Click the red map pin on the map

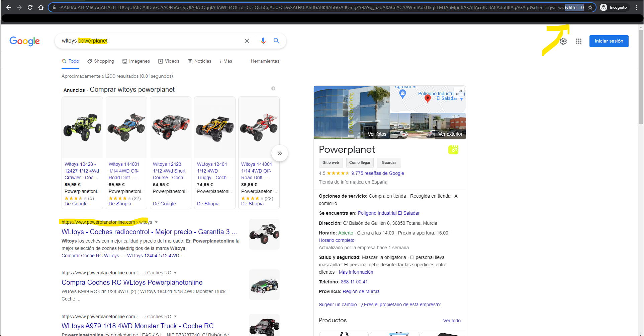pos(428,98)
